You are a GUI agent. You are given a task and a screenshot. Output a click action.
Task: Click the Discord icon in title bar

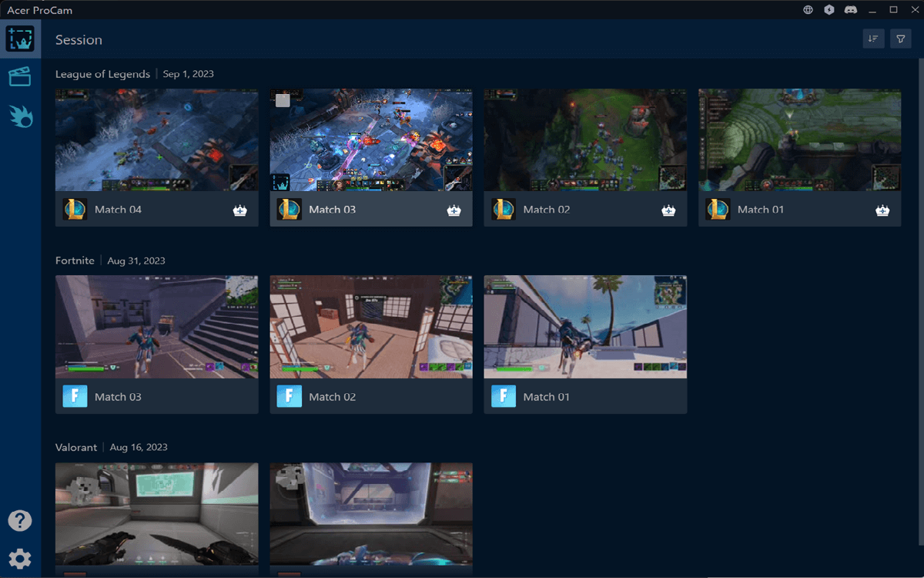click(x=851, y=10)
